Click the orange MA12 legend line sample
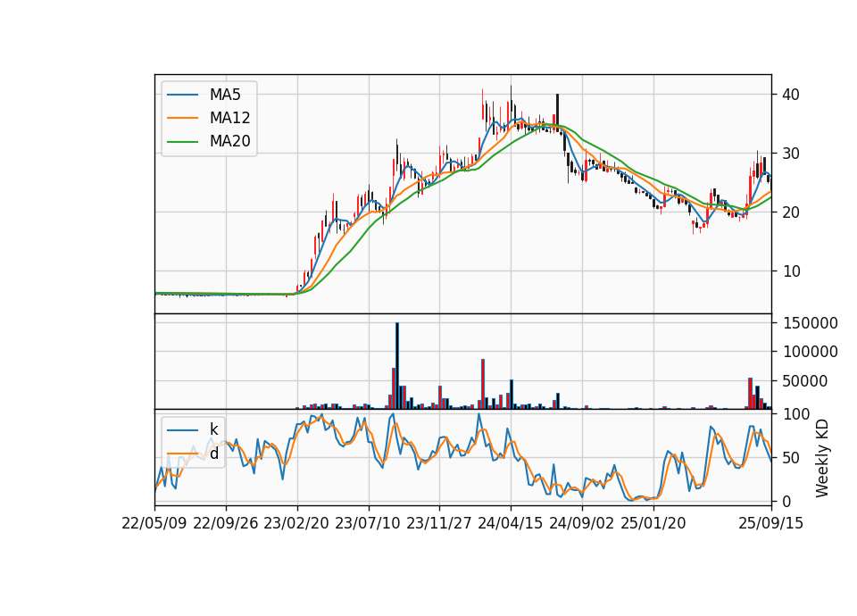This screenshot has width=857, height=616. (182, 118)
